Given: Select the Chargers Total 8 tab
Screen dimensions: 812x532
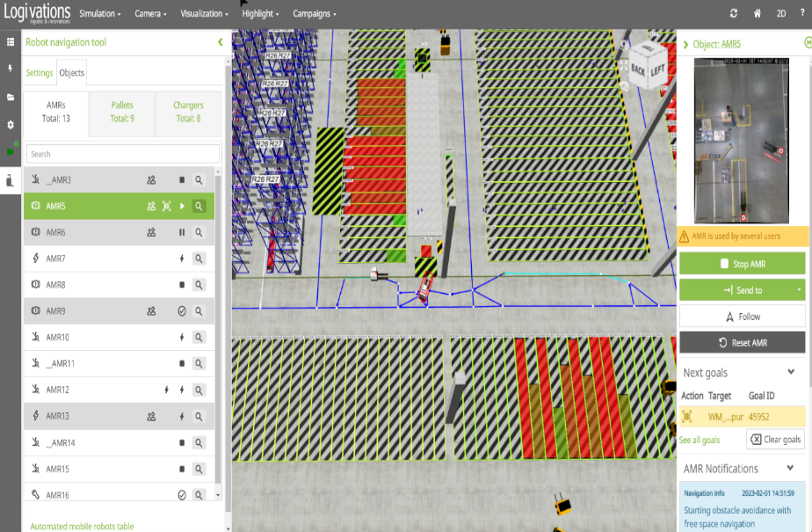Looking at the screenshot, I should point(188,112).
